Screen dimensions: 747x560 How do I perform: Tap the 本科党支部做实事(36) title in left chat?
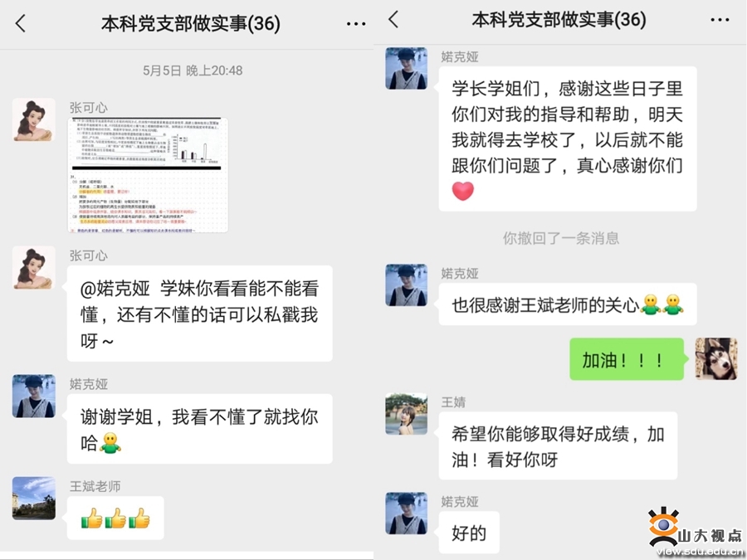coord(190,23)
